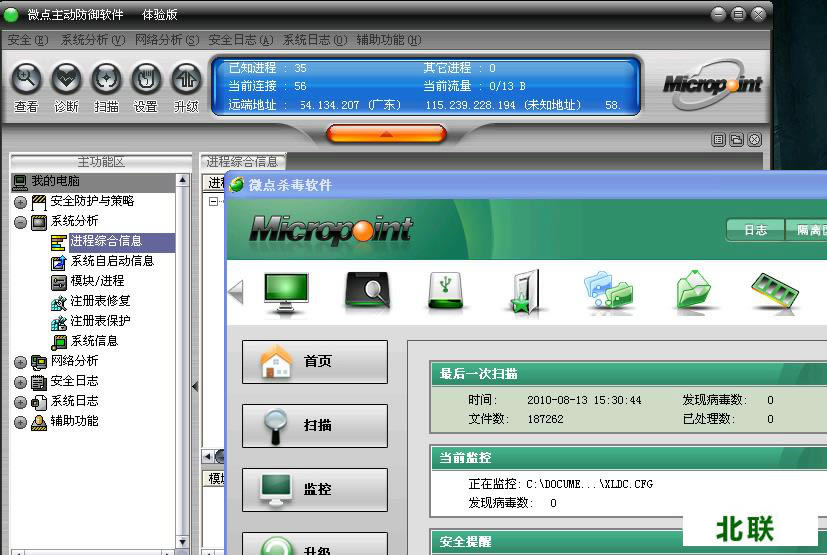Switch to the 进程综合信息 tab
827x555 pixels.
tap(243, 162)
